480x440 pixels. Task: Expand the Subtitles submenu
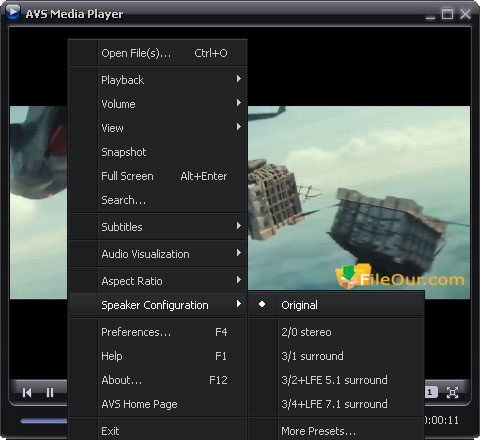[x=158, y=227]
